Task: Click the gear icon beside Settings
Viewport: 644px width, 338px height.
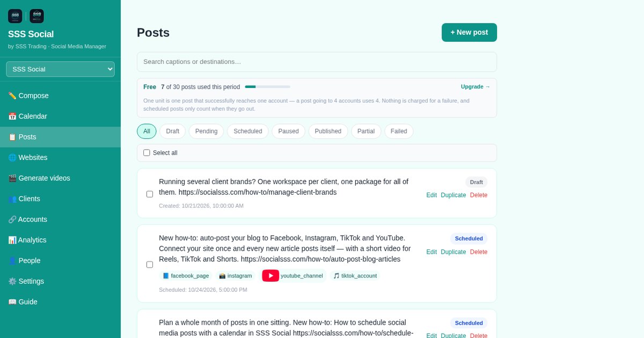Action: coord(12,281)
